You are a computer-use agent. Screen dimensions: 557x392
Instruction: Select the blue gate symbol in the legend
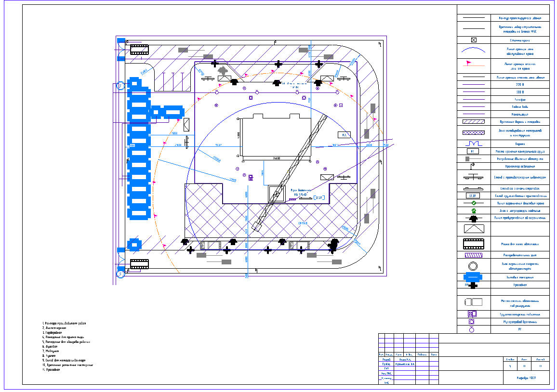coord(474,144)
